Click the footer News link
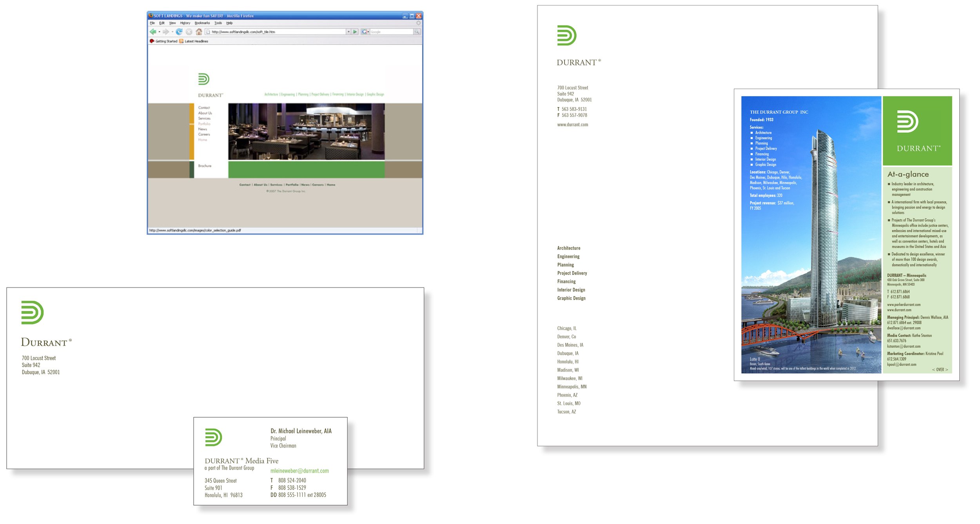The image size is (980, 524). click(x=305, y=185)
